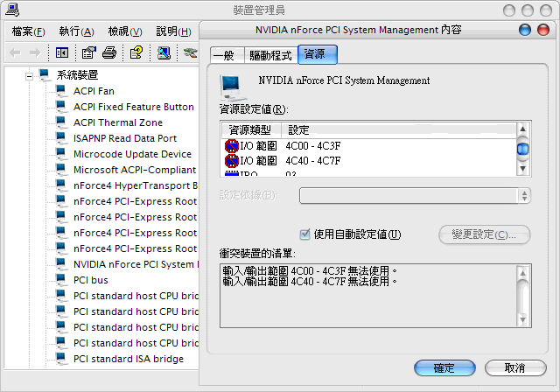This screenshot has width=560, height=392.
Task: Click the 系統裝置 category icon
Action: coord(45,75)
